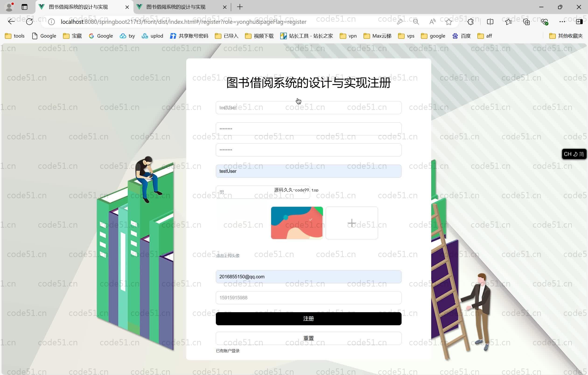The height and width of the screenshot is (375, 588).
Task: Click the plus box to upload avatar
Action: 352,223
